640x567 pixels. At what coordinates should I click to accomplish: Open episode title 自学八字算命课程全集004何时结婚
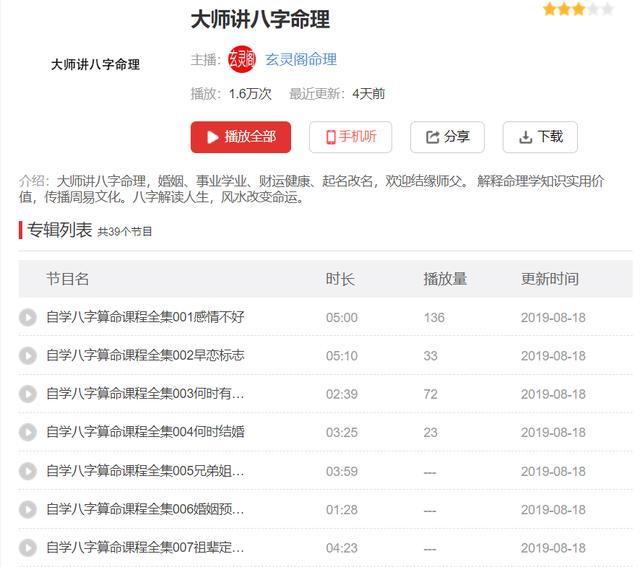point(145,432)
